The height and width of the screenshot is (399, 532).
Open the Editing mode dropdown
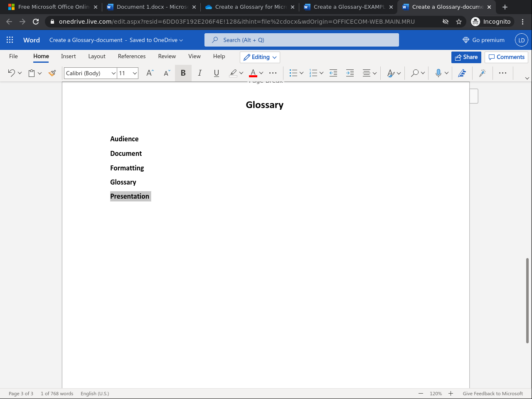pyautogui.click(x=260, y=57)
